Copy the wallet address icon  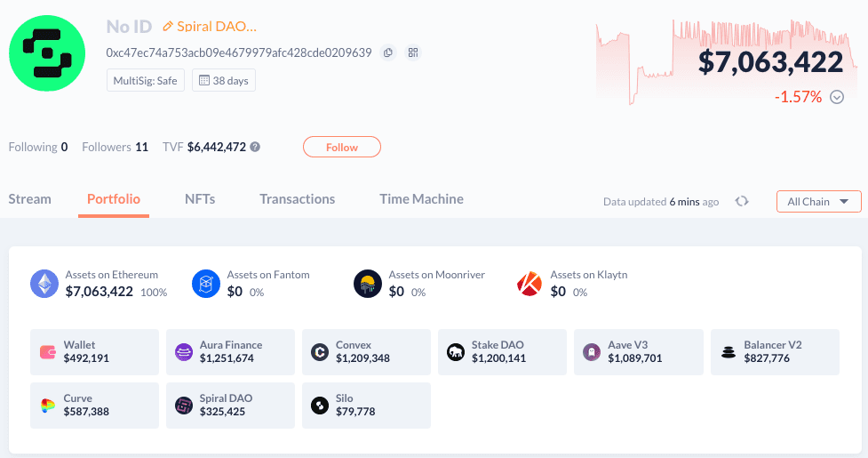[x=388, y=53]
